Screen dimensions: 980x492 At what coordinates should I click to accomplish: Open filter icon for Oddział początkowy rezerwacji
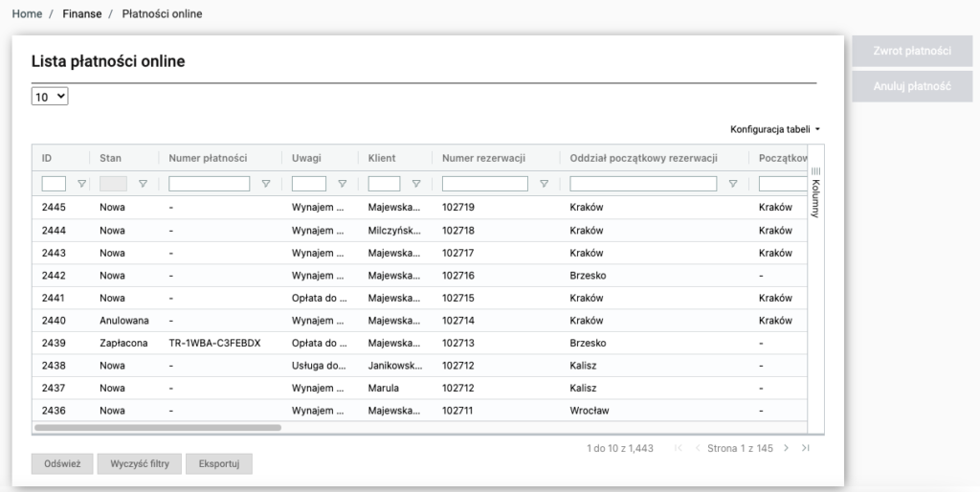[x=733, y=184]
